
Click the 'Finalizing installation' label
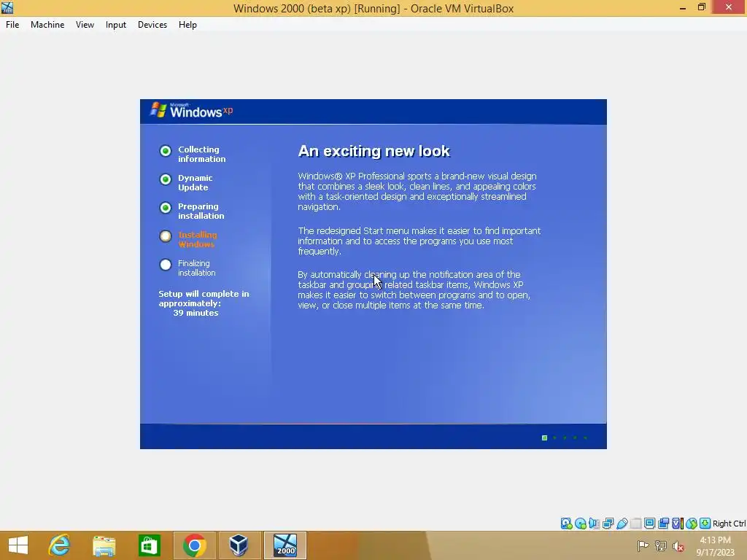click(197, 268)
